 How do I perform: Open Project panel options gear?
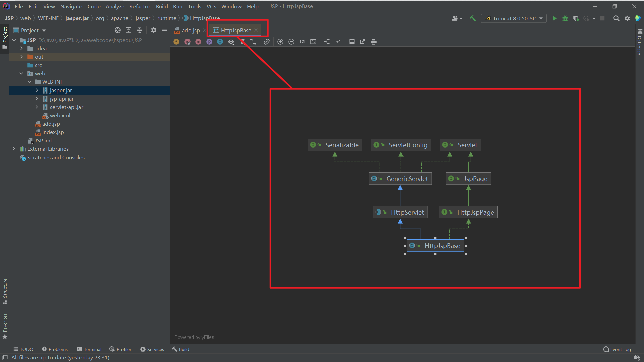point(154,30)
